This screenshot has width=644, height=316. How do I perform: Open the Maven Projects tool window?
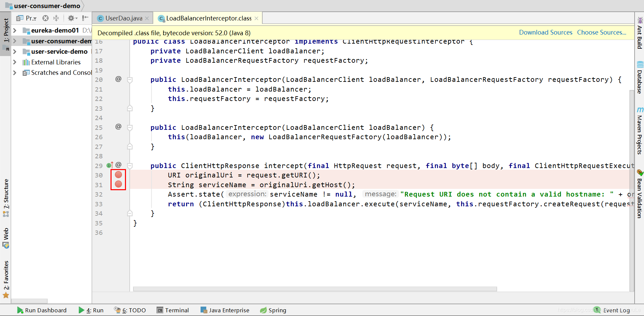(640, 131)
